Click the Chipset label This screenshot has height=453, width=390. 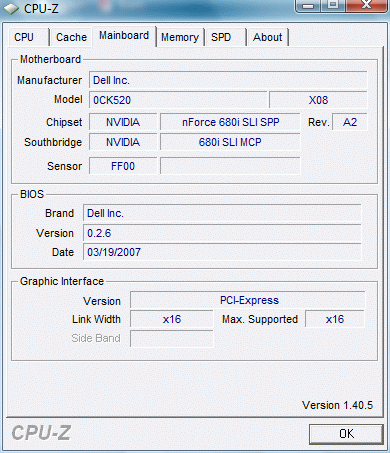pos(64,122)
